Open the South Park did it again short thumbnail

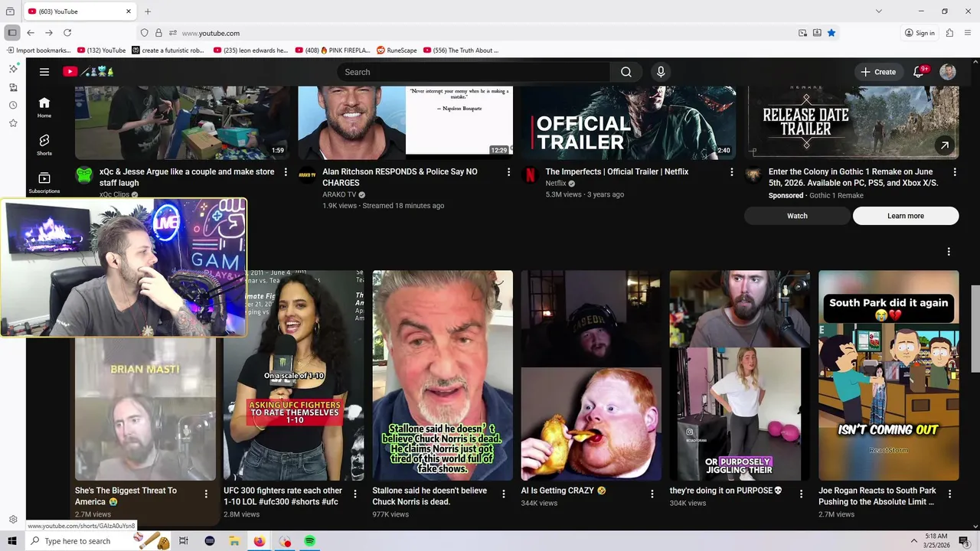888,375
